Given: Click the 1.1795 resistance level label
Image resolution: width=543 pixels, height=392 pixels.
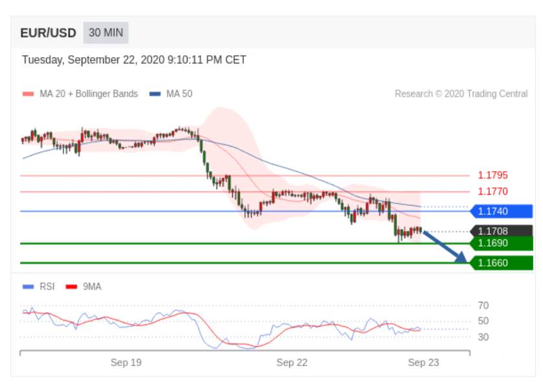Looking at the screenshot, I should [492, 175].
